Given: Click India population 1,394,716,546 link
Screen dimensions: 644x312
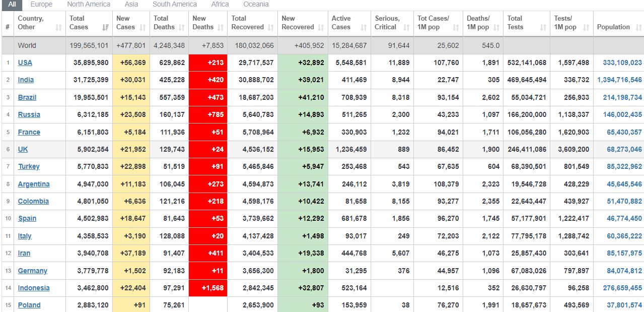Looking at the screenshot, I should tap(620, 80).
